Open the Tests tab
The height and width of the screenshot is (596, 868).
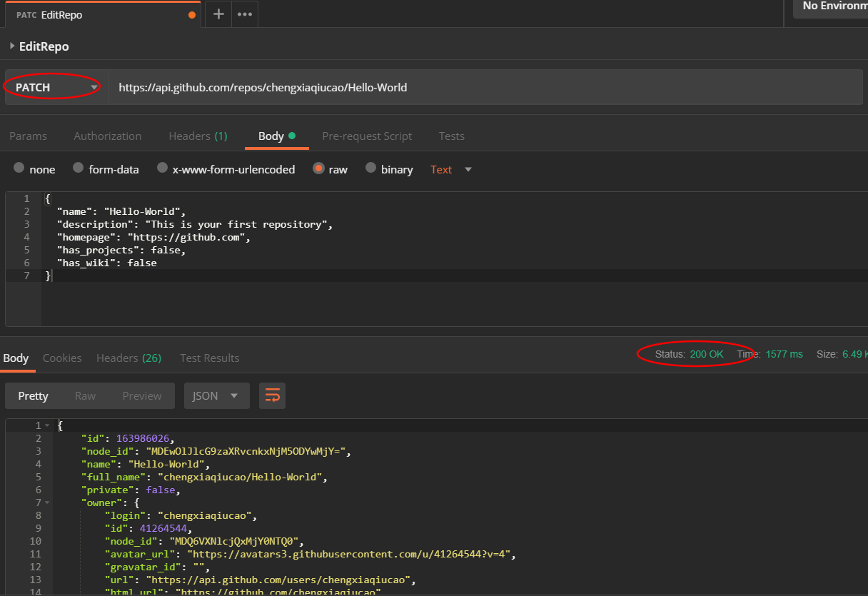[452, 136]
